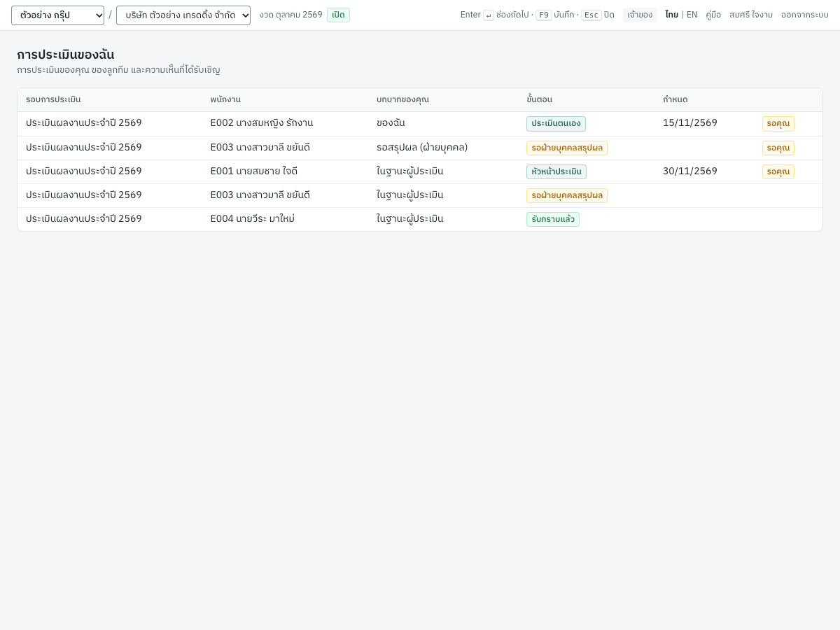The width and height of the screenshot is (840, 630).
Task: Click the "กำหนด" column header
Action: 675,99
